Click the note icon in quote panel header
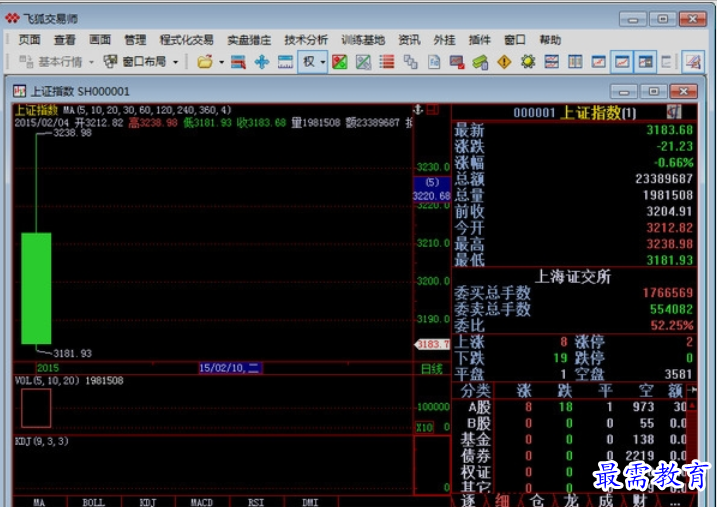The image size is (717, 507). [x=674, y=112]
